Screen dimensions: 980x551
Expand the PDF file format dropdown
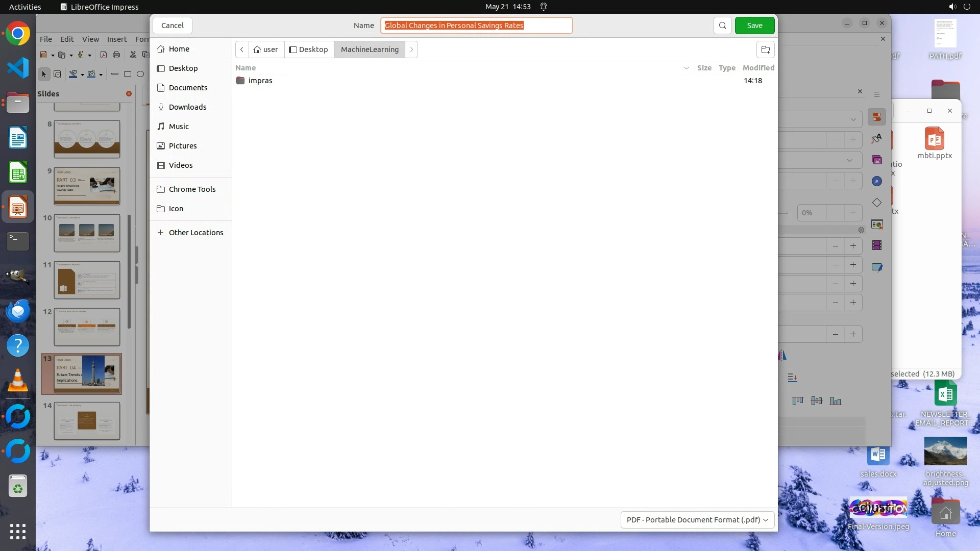[697, 519]
